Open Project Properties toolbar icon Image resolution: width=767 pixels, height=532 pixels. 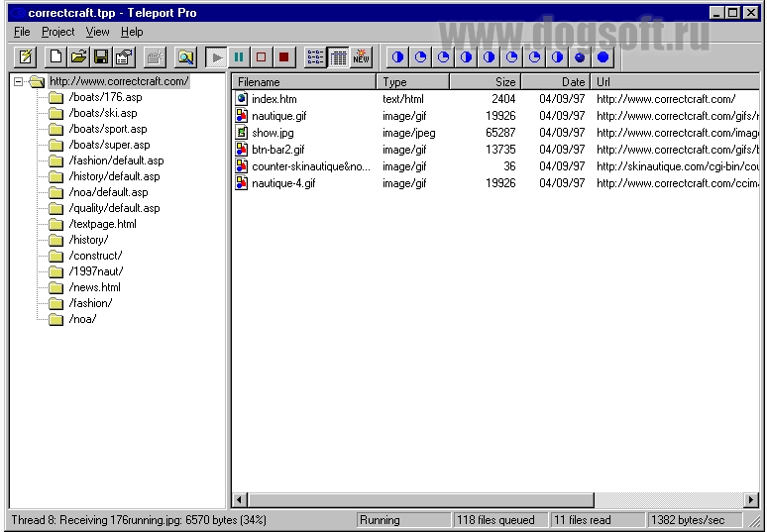(124, 57)
